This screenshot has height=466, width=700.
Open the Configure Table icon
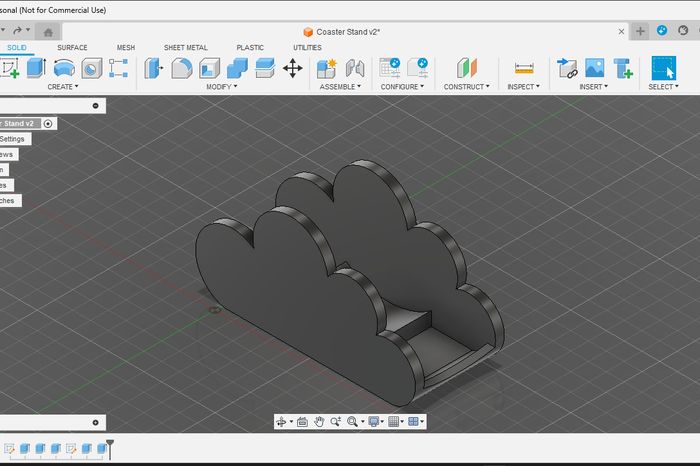click(390, 68)
